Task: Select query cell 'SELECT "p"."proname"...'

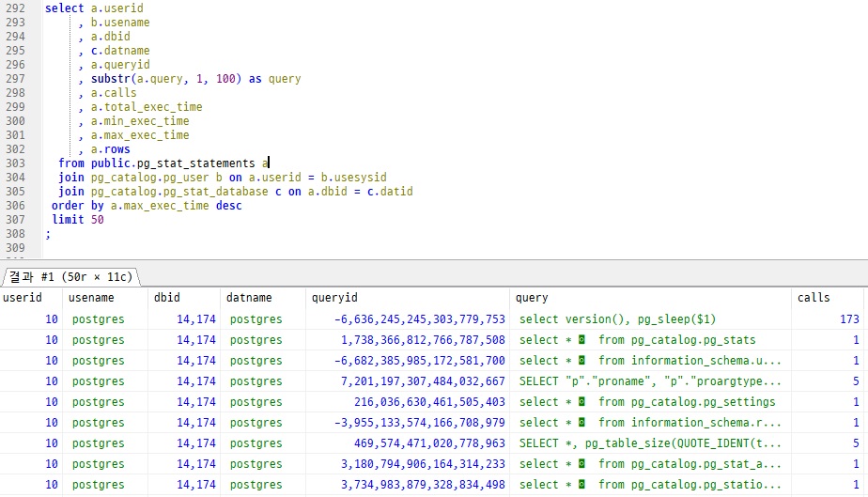Action: (x=650, y=381)
